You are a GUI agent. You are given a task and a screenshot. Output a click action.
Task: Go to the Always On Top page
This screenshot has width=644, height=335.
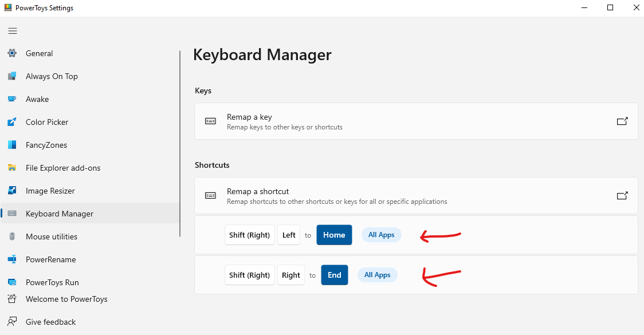(90, 76)
